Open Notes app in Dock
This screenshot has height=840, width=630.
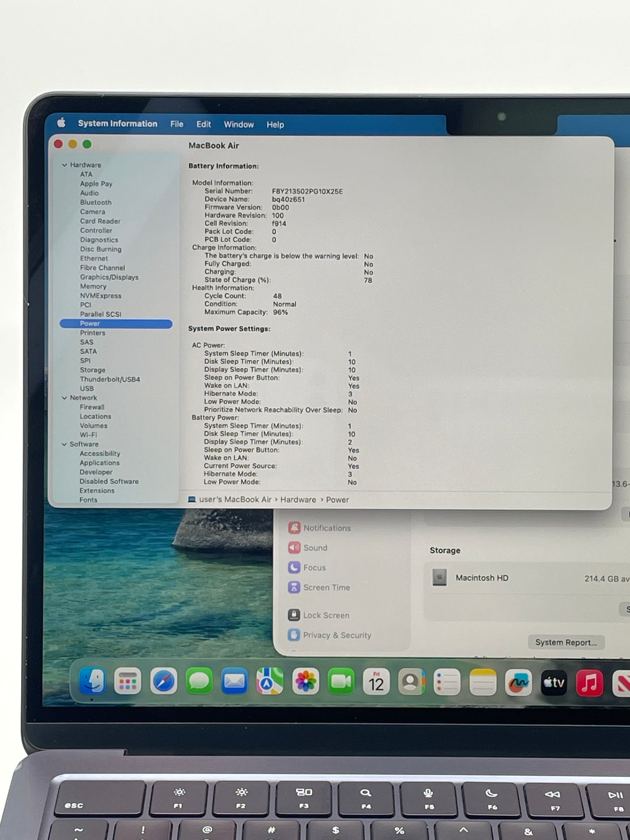[x=483, y=682]
